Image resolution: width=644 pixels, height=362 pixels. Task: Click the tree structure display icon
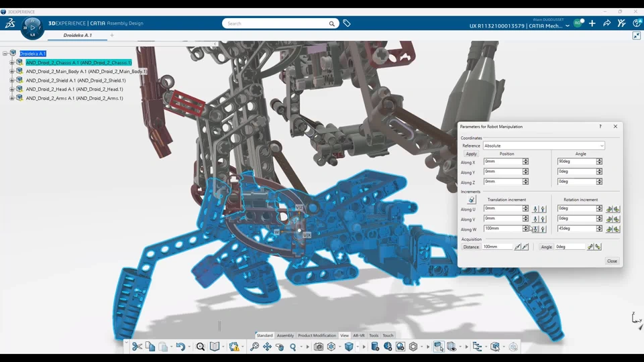click(x=477, y=347)
